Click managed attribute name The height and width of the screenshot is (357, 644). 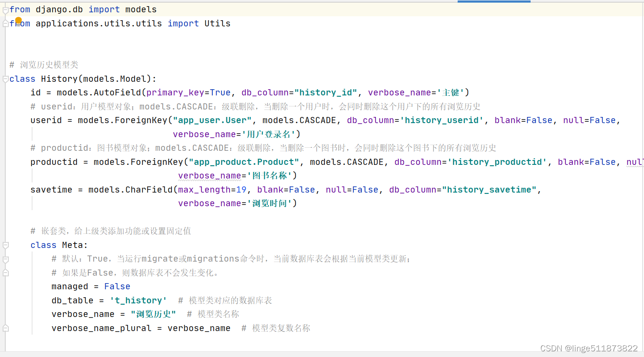coord(70,286)
